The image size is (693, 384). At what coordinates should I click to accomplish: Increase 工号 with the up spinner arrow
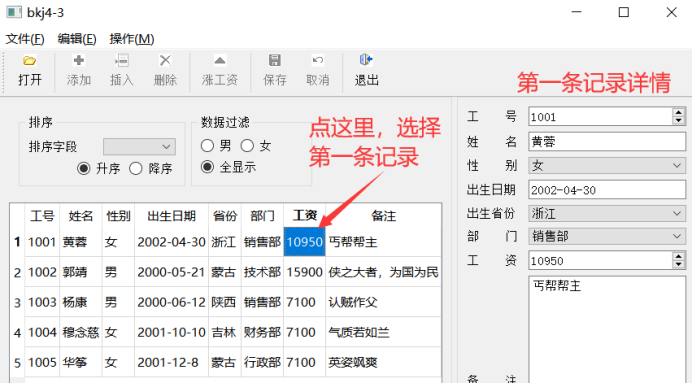click(x=678, y=113)
